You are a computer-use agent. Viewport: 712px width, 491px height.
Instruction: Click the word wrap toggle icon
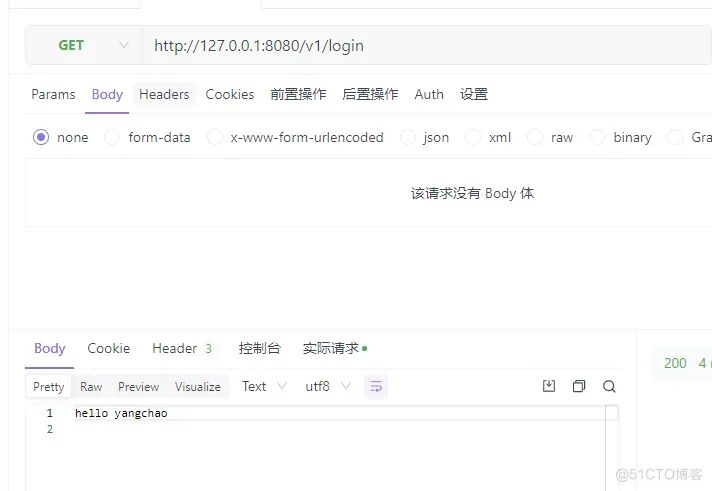(x=376, y=387)
